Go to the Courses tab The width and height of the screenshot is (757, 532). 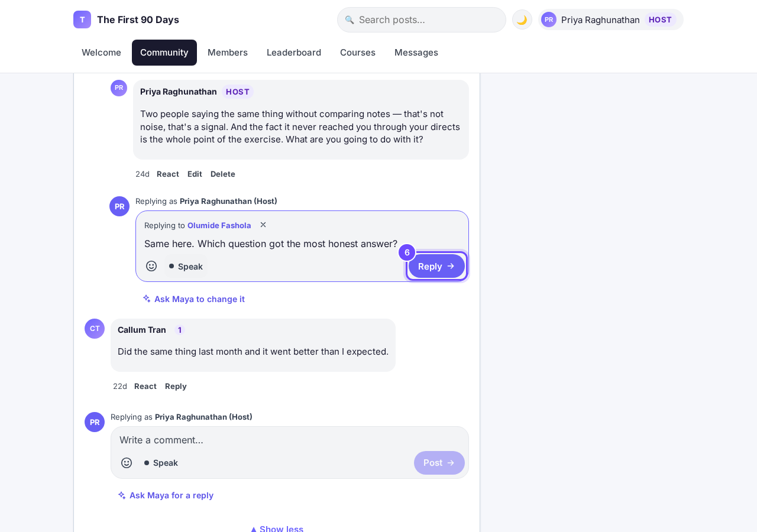[x=358, y=53]
